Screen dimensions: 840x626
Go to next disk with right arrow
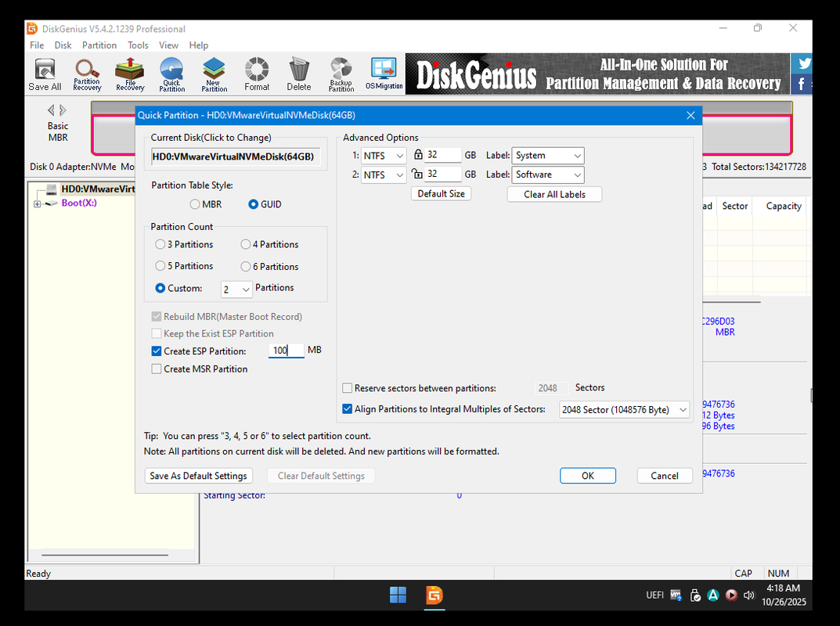click(63, 110)
